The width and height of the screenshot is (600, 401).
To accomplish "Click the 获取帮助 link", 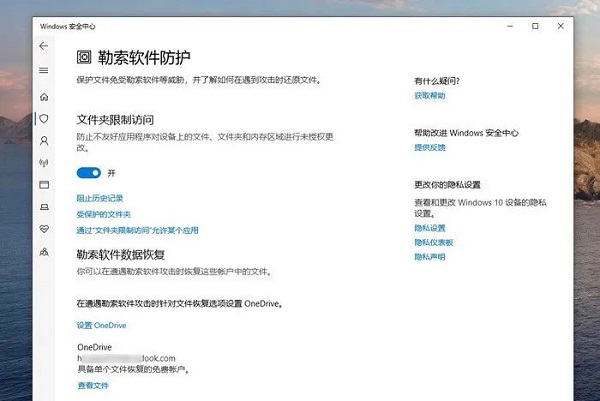I will (430, 96).
